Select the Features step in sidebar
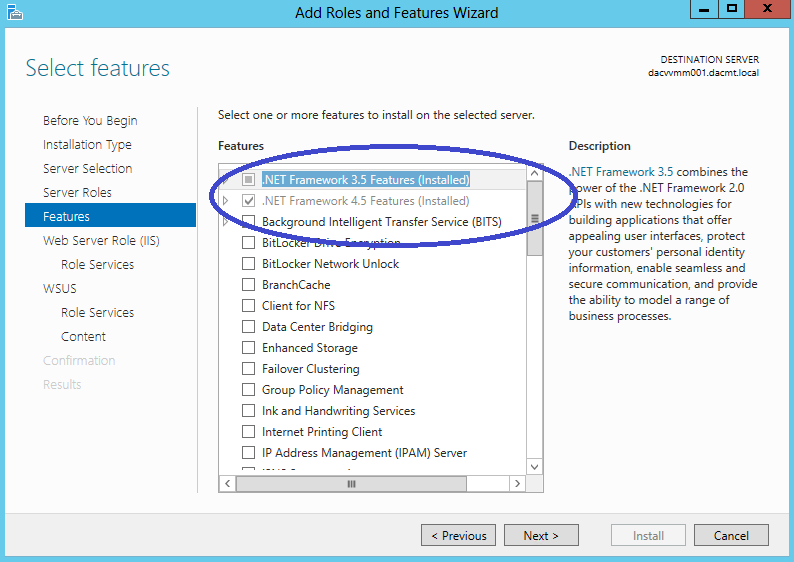Screen dimensions: 794x562 coord(110,216)
